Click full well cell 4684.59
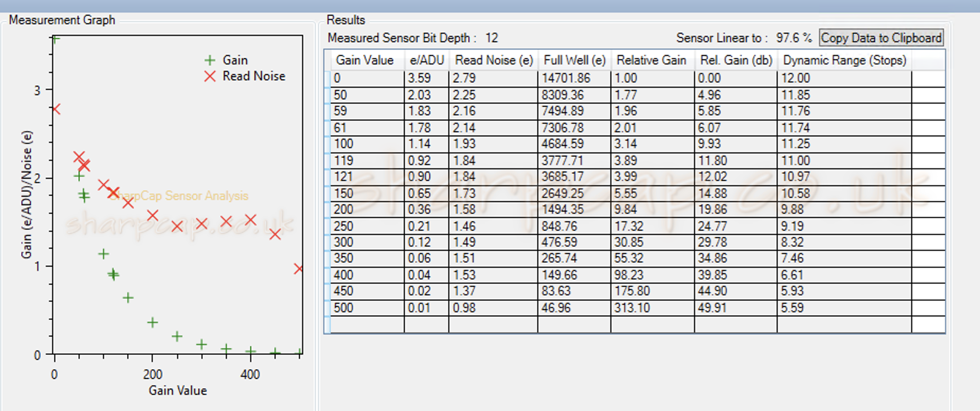This screenshot has width=980, height=411. click(x=574, y=144)
